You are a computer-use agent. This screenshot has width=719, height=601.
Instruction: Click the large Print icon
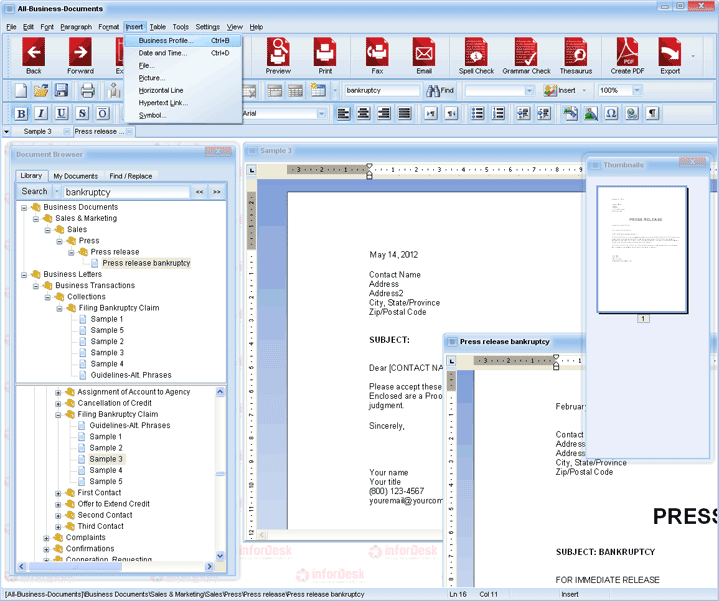tap(325, 55)
